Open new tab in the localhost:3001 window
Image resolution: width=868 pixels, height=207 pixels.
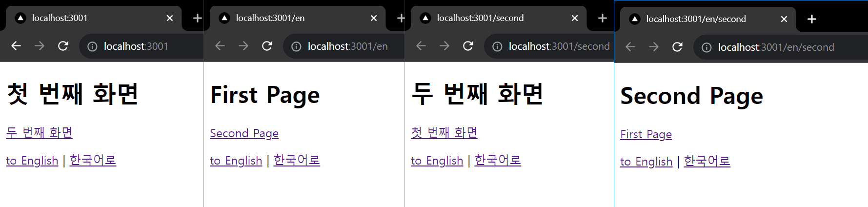(x=198, y=18)
